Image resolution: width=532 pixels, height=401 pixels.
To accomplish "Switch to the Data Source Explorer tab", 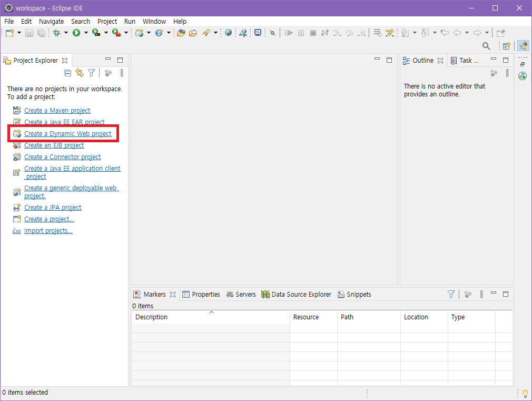I will (x=296, y=295).
